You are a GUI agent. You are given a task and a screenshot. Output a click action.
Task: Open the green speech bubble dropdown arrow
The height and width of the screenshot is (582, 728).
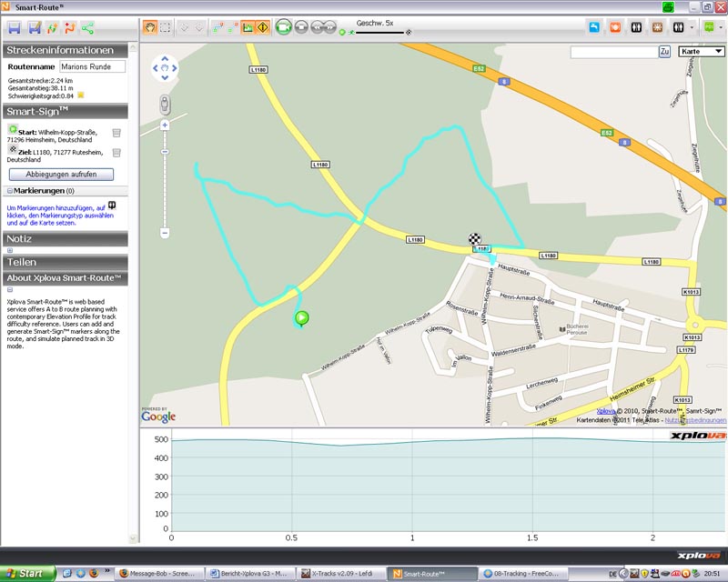click(721, 28)
